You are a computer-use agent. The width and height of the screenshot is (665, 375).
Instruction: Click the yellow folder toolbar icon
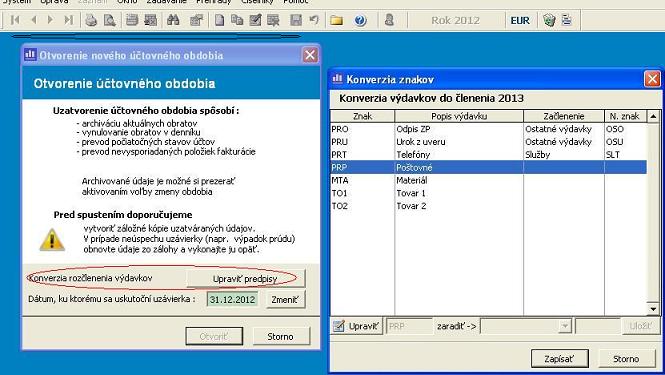[336, 20]
